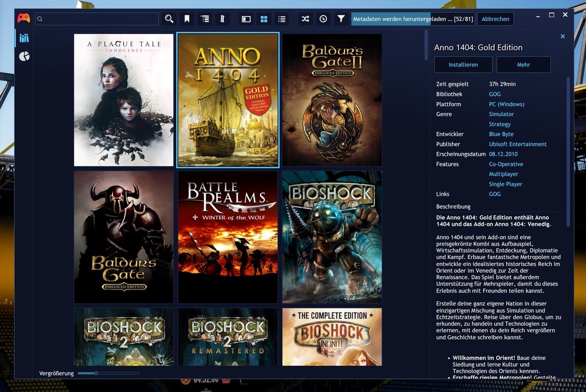The width and height of the screenshot is (586, 392).
Task: Switch to list view mode
Action: (282, 19)
